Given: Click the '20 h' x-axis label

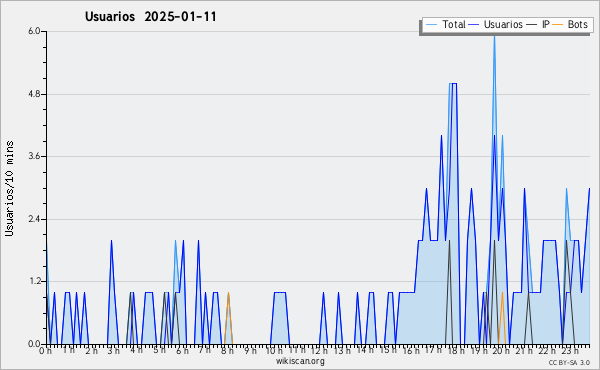Looking at the screenshot, I should pyautogui.click(x=502, y=350).
